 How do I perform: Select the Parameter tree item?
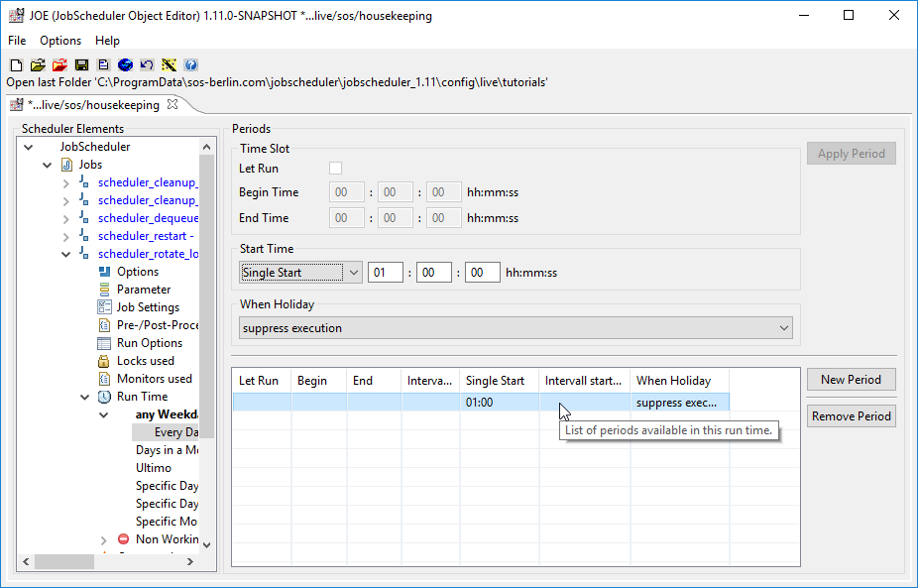click(144, 290)
